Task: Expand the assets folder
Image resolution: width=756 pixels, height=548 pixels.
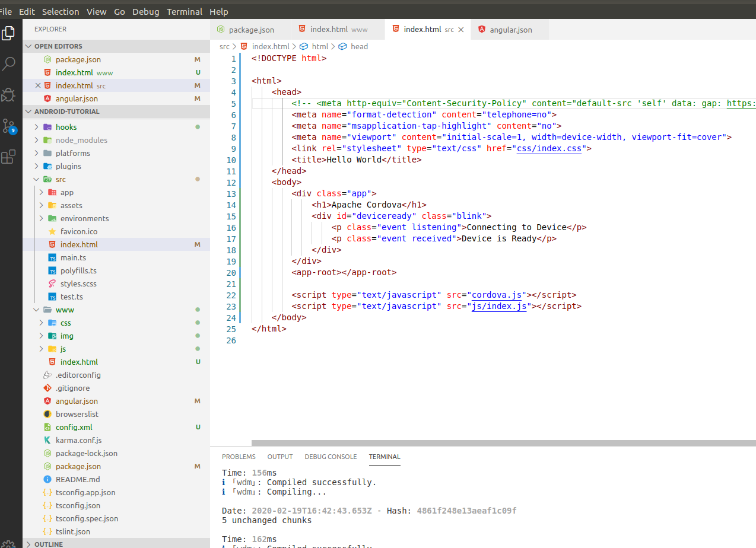Action: [41, 205]
